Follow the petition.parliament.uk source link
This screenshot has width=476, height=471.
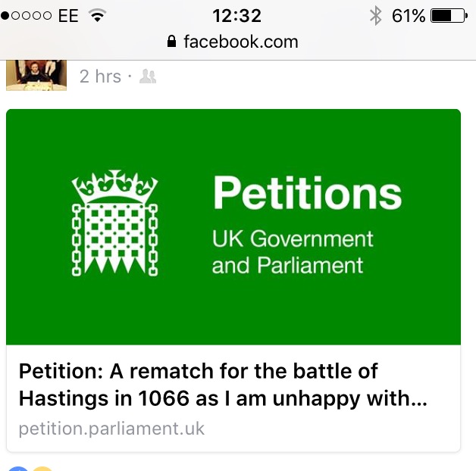[x=111, y=429]
